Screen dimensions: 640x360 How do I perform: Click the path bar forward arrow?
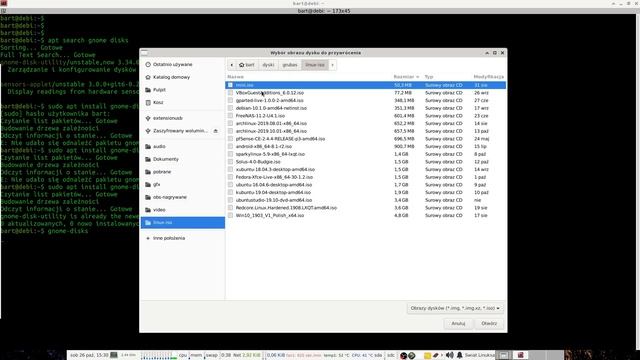[332, 65]
